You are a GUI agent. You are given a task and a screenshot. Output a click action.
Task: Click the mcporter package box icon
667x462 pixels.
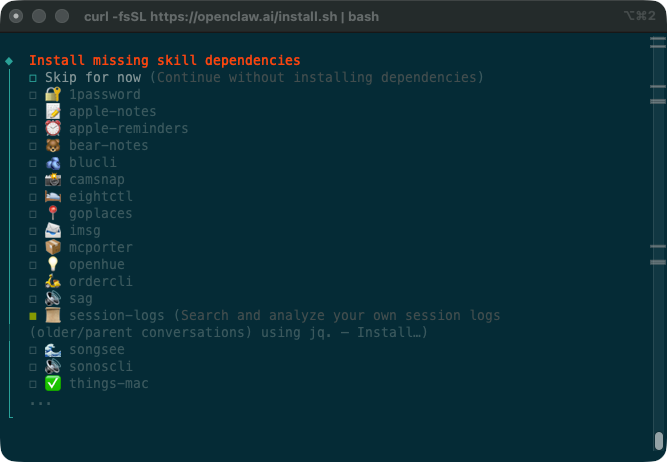[x=53, y=247]
